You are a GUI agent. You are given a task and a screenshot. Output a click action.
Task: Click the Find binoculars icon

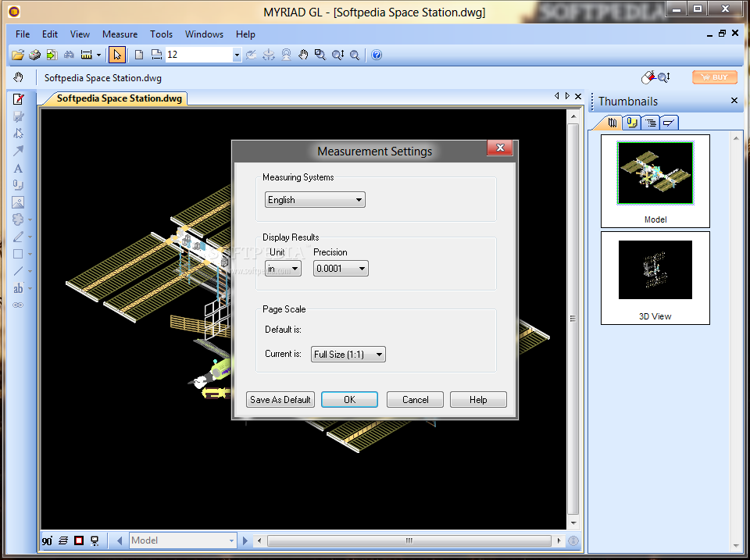pos(69,55)
